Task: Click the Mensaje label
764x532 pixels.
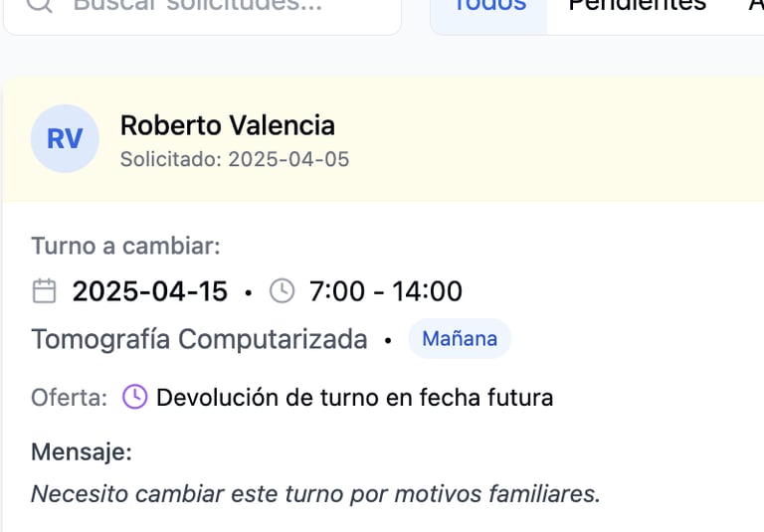Action: [x=82, y=451]
